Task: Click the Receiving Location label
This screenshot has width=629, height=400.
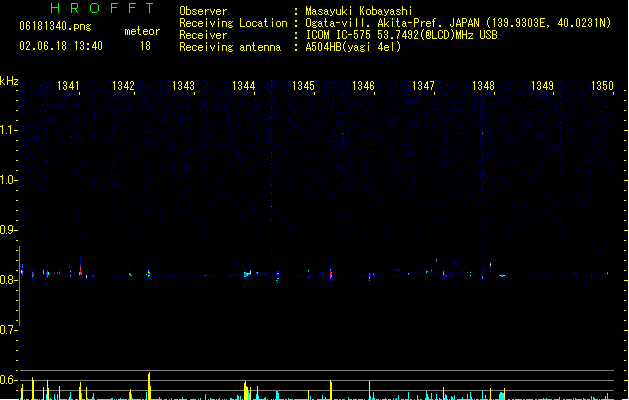Action: (233, 23)
